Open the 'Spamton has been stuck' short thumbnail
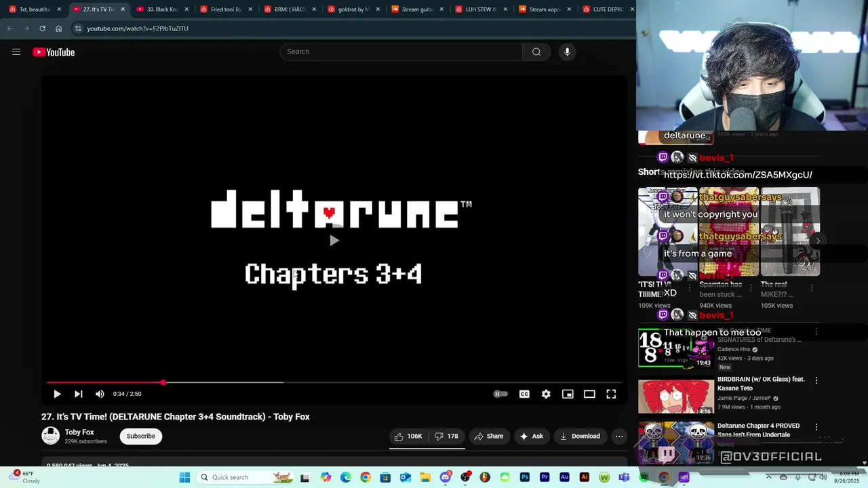868x488 pixels. [729, 232]
